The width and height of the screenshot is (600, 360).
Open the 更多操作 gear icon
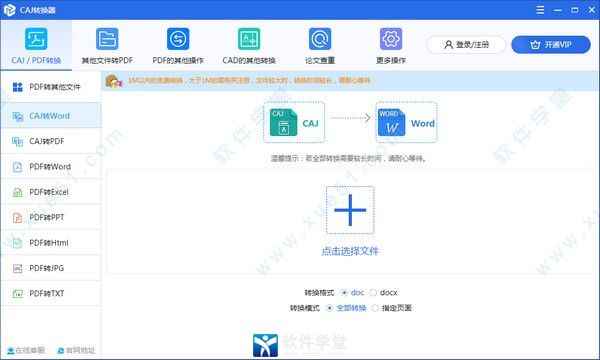(391, 39)
